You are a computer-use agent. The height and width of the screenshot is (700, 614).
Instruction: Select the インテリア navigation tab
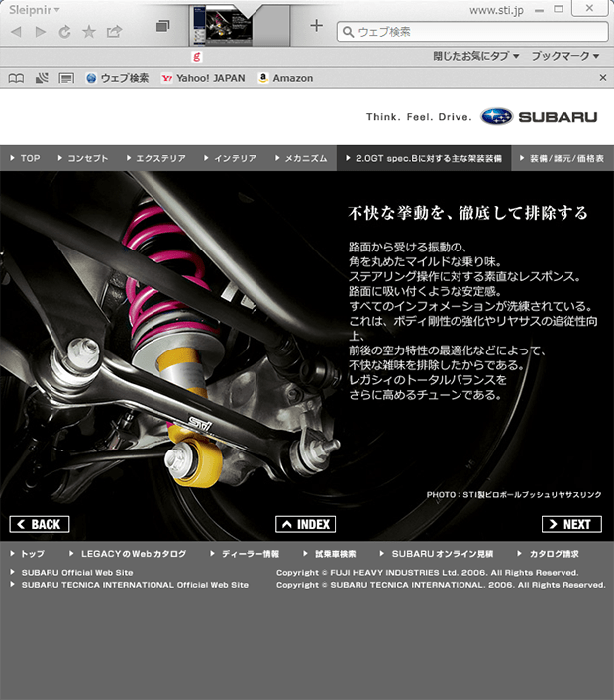click(x=230, y=158)
